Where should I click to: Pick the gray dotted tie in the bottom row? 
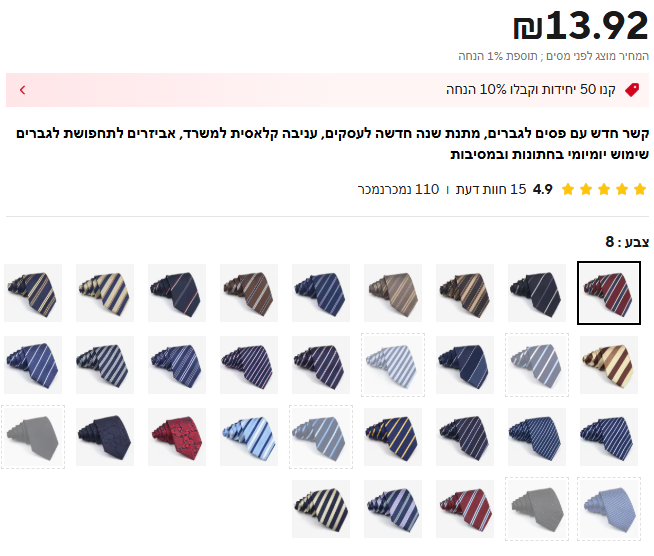point(537,509)
